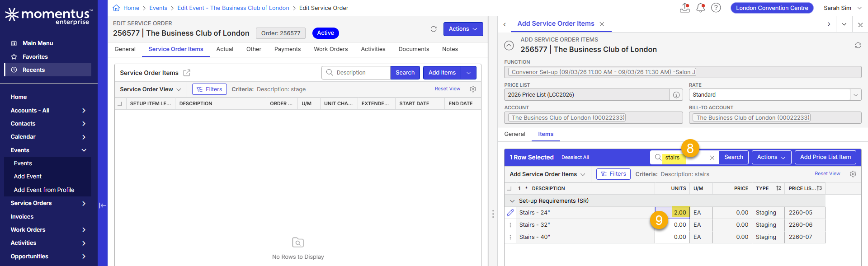Click Add Price List Item button
The image size is (868, 266).
(825, 157)
